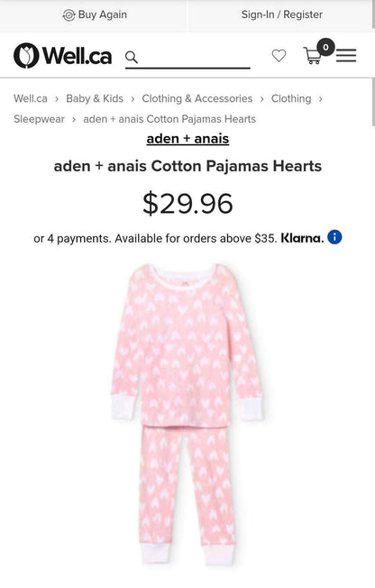The width and height of the screenshot is (375, 588).
Task: Open Sleepwear breadcrumb link
Action: pos(39,119)
